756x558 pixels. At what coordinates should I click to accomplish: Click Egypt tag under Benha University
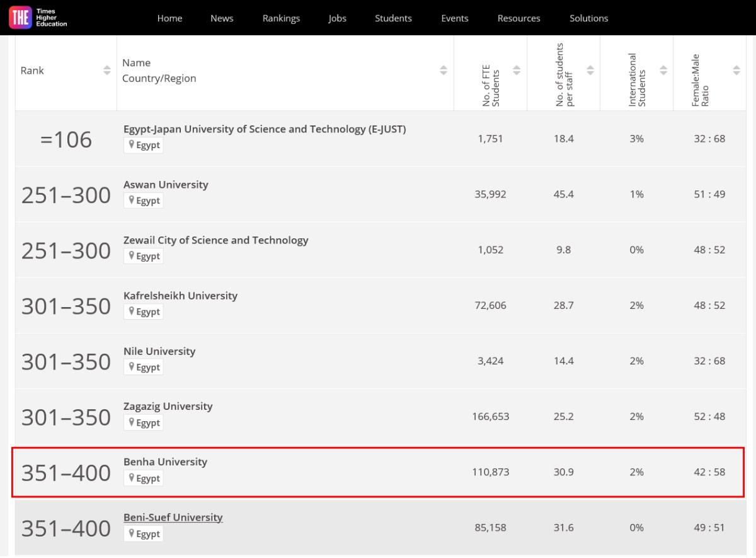tap(144, 478)
